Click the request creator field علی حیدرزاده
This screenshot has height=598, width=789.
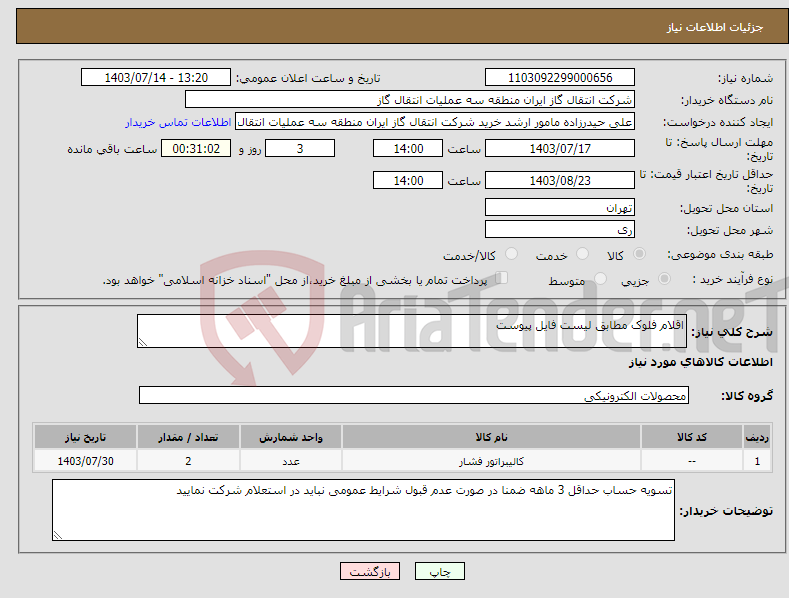435,122
